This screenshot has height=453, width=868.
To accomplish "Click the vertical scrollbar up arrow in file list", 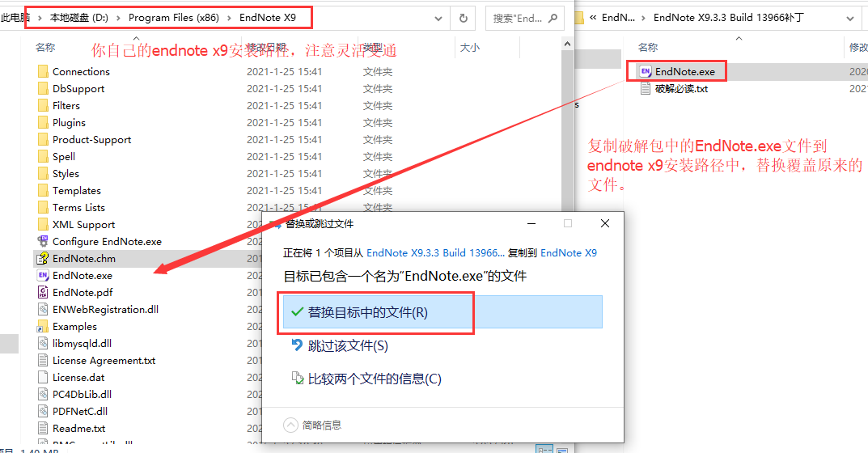I will tap(567, 44).
